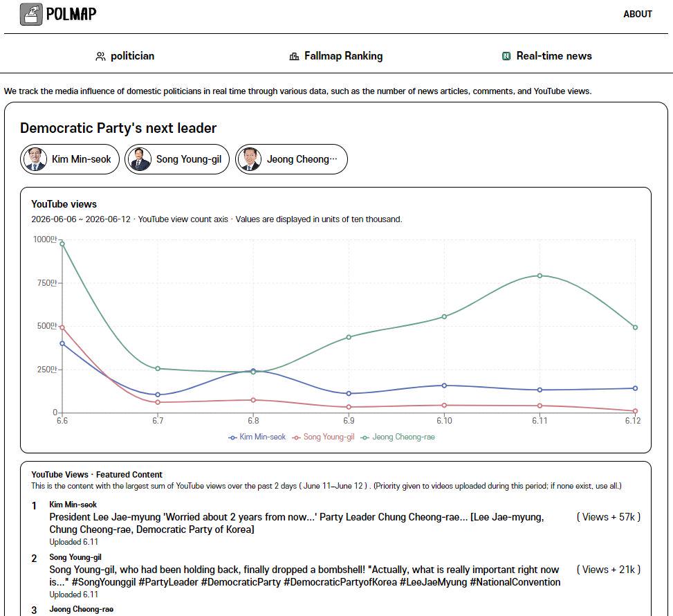Click Song Young-gil's portrait thumbnail
This screenshot has height=616, width=673.
(x=140, y=159)
